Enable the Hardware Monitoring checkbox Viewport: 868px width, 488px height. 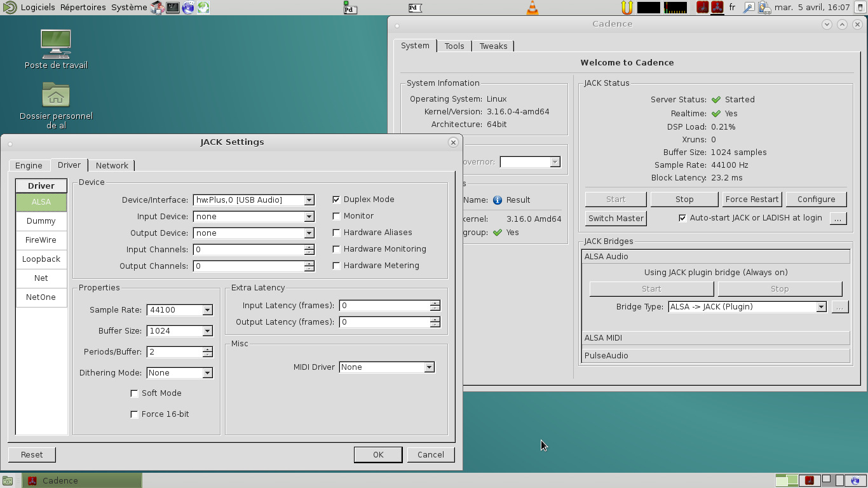tap(336, 249)
